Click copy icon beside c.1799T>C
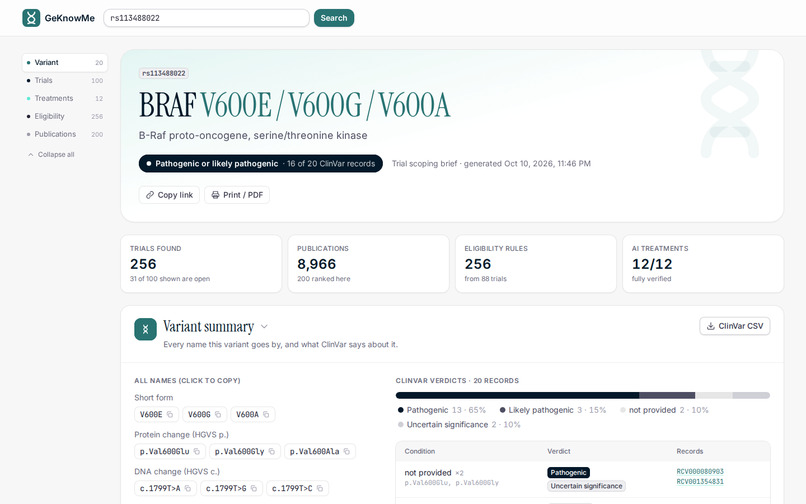Image resolution: width=806 pixels, height=504 pixels. [x=320, y=489]
